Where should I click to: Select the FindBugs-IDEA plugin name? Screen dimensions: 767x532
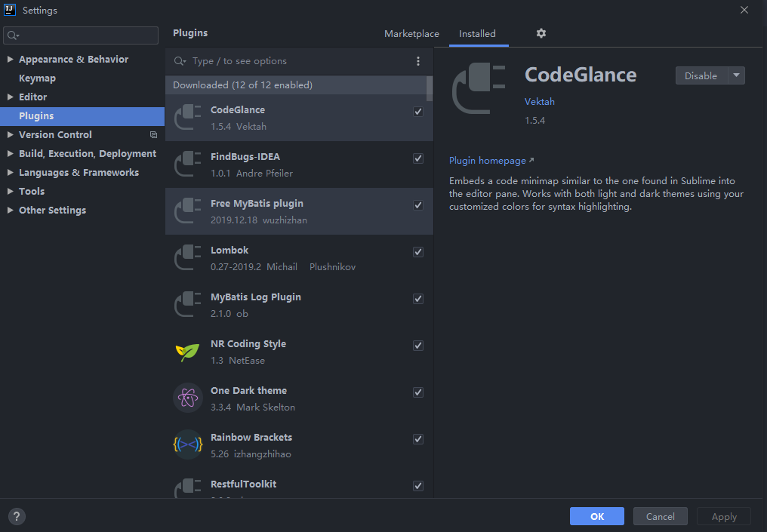(x=245, y=156)
